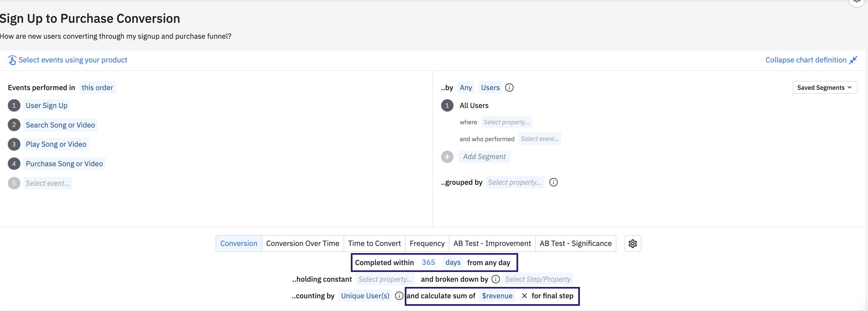Click the collapse arrows icon
868x311 pixels.
(x=853, y=60)
